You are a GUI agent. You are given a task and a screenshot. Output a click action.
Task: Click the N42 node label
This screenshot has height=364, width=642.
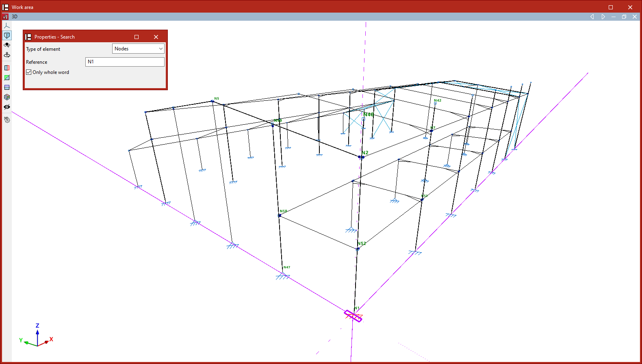pyautogui.click(x=438, y=100)
